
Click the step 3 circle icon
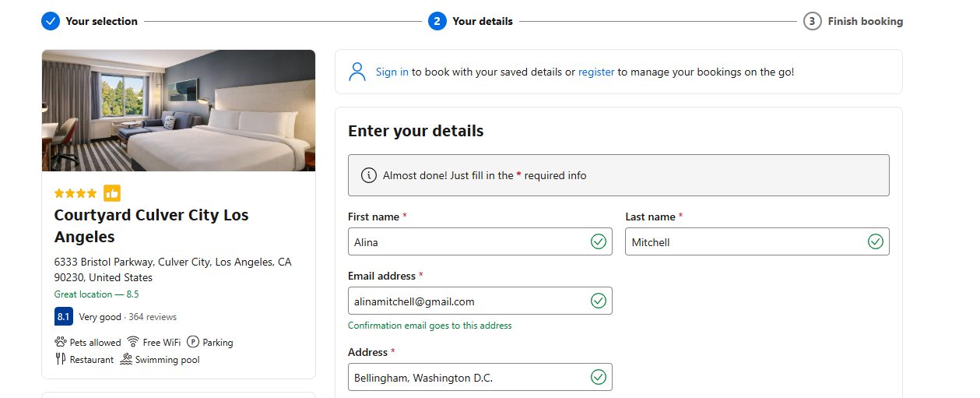tap(812, 21)
